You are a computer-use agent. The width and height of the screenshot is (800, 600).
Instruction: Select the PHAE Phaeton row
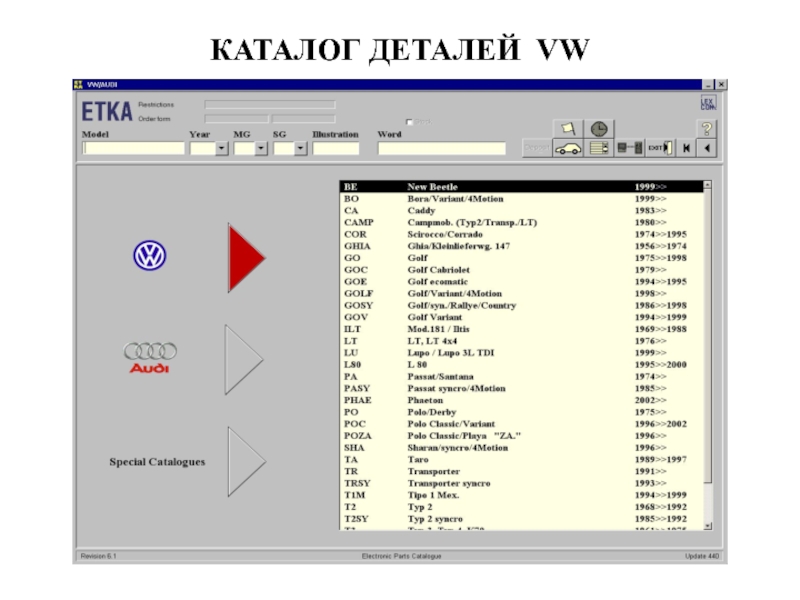click(521, 400)
